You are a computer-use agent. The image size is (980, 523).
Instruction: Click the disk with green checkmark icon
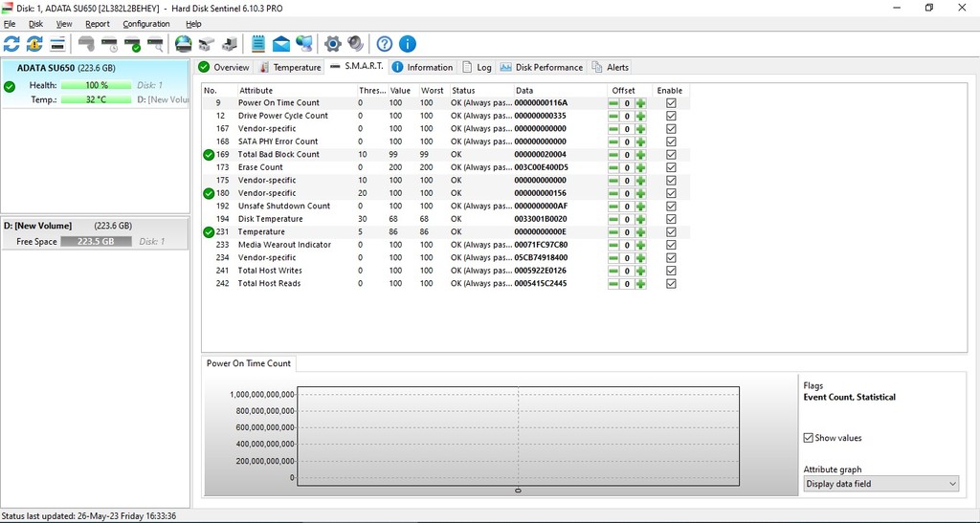pos(133,44)
